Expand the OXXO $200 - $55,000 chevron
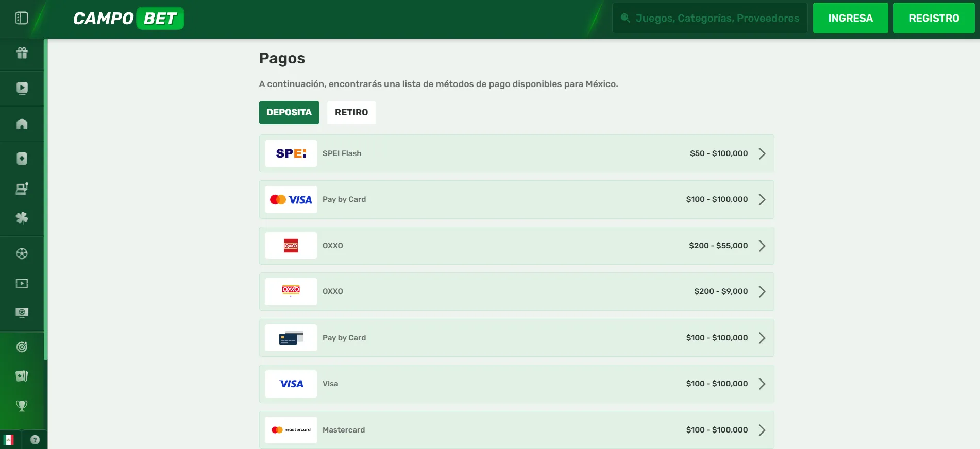 point(762,246)
